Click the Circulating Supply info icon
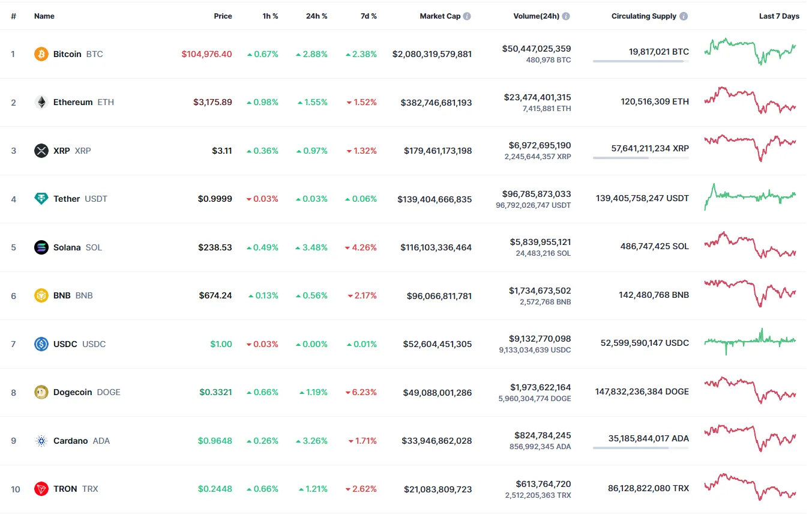812x517 pixels. (684, 16)
